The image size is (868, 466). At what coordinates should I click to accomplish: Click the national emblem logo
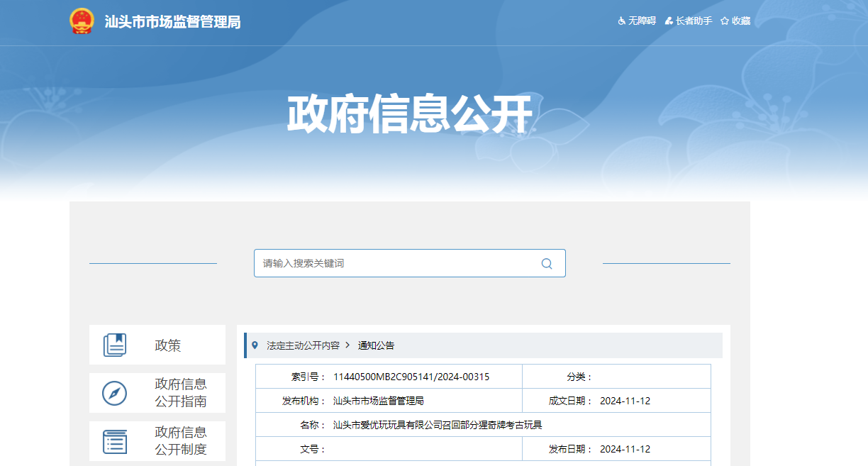tap(82, 21)
